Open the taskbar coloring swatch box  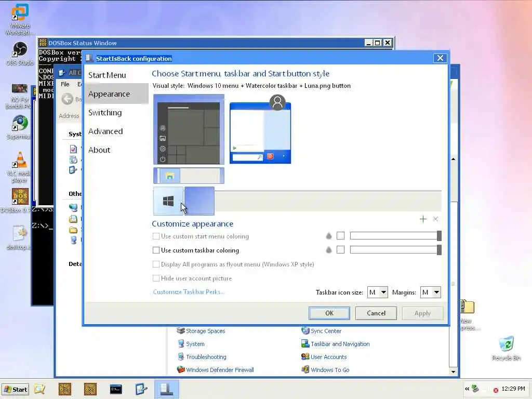pyautogui.click(x=341, y=250)
